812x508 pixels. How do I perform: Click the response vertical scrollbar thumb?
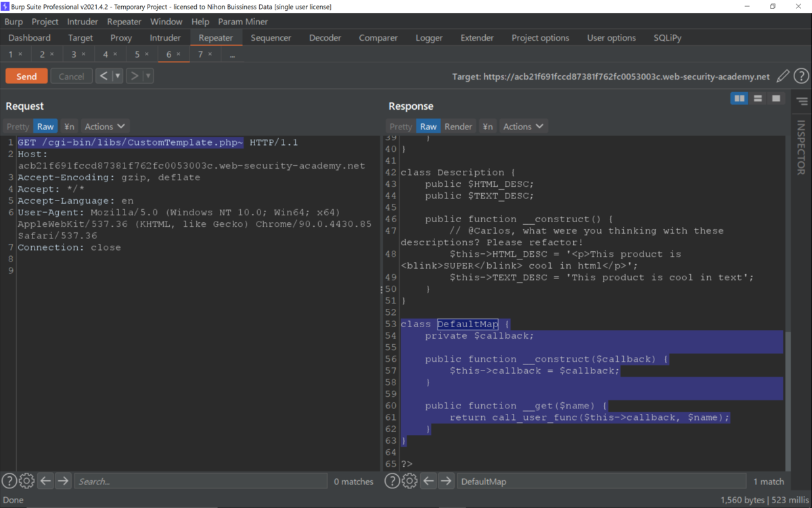pos(788,400)
